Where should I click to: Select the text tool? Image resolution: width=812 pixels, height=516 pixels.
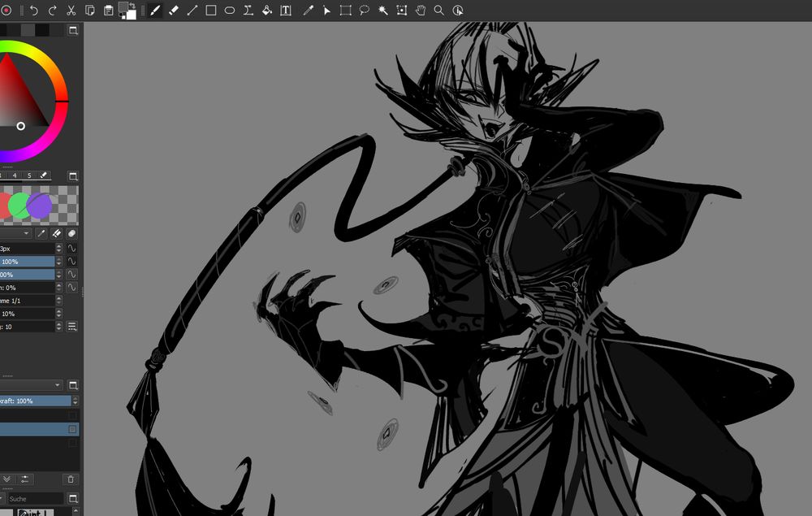click(285, 11)
